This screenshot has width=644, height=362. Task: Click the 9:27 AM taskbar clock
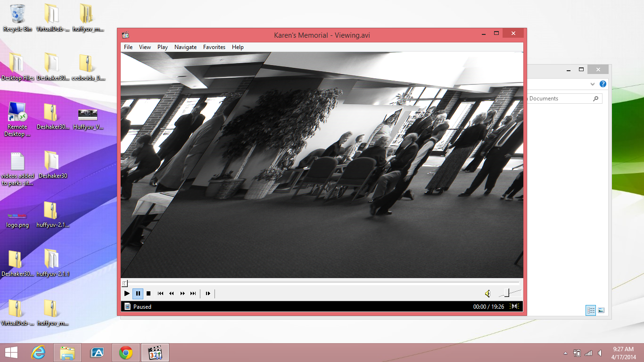pyautogui.click(x=623, y=353)
